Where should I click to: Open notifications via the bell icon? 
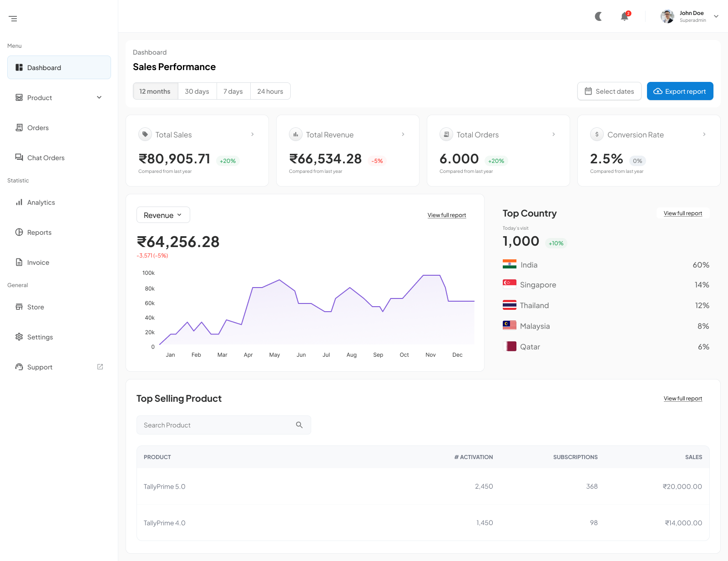625,16
